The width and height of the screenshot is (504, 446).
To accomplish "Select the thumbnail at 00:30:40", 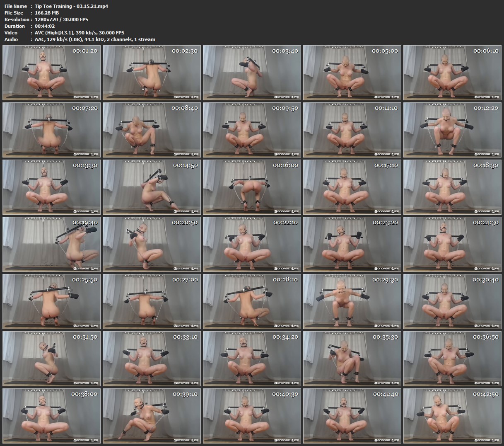I will click(452, 302).
